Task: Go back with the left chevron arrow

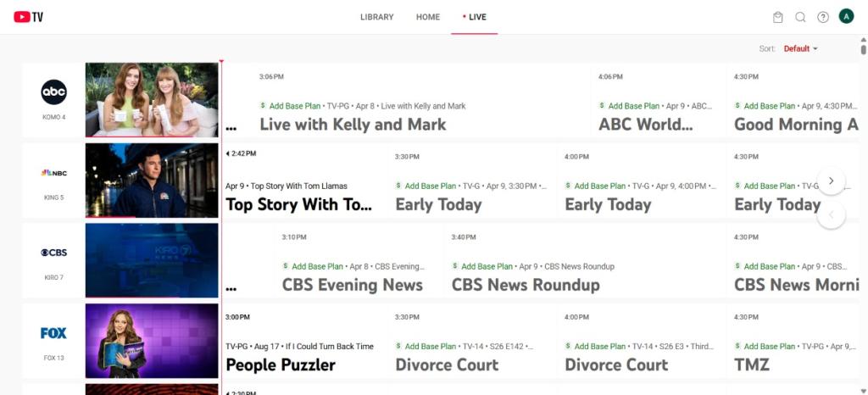Action: (x=831, y=214)
